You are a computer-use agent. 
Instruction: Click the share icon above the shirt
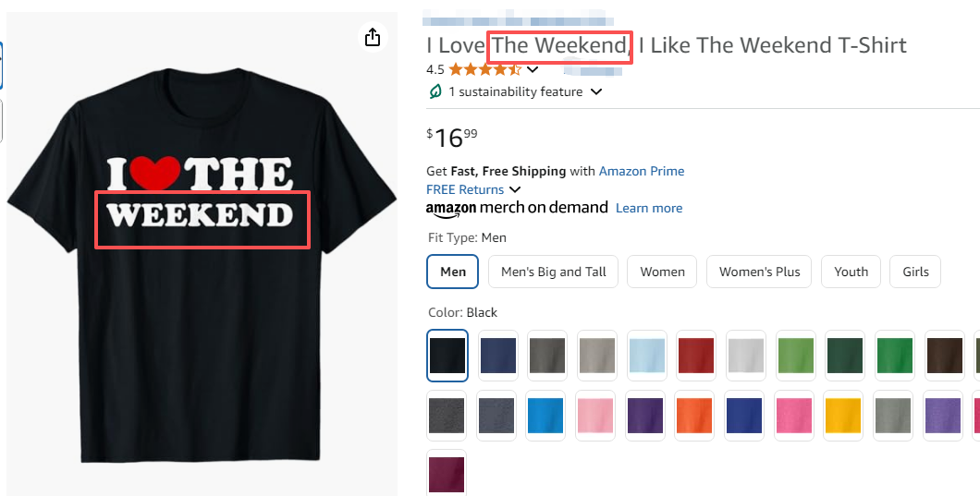point(372,37)
